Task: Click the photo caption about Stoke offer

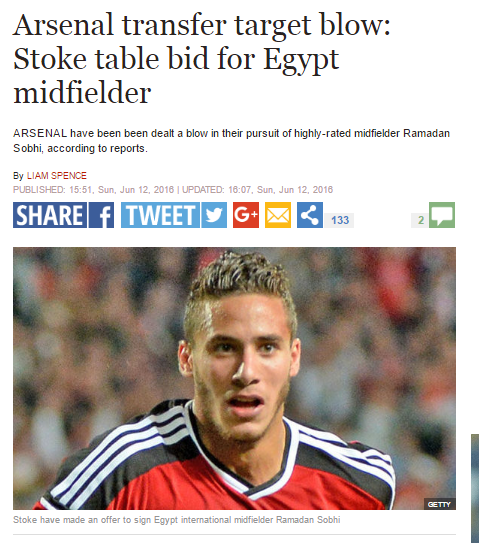Action: tap(177, 520)
